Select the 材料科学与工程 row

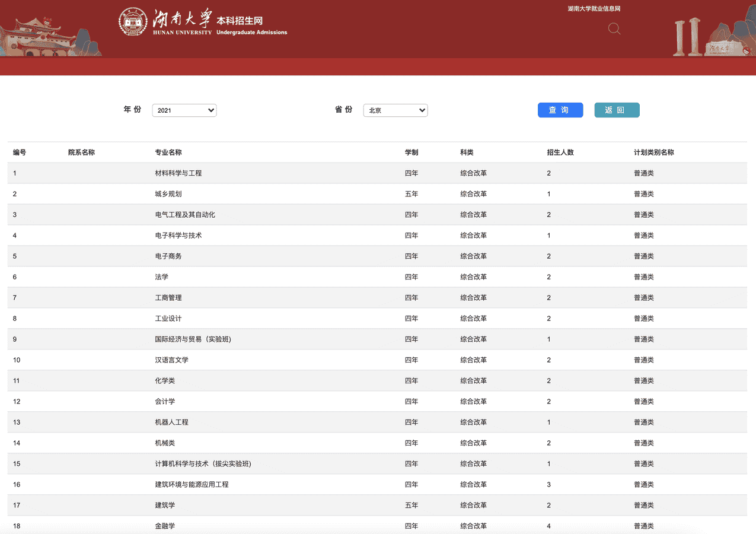point(178,173)
